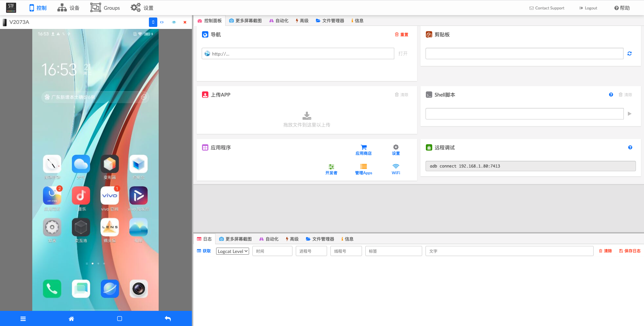Refresh the clipboard contents
The image size is (644, 326).
click(x=630, y=53)
